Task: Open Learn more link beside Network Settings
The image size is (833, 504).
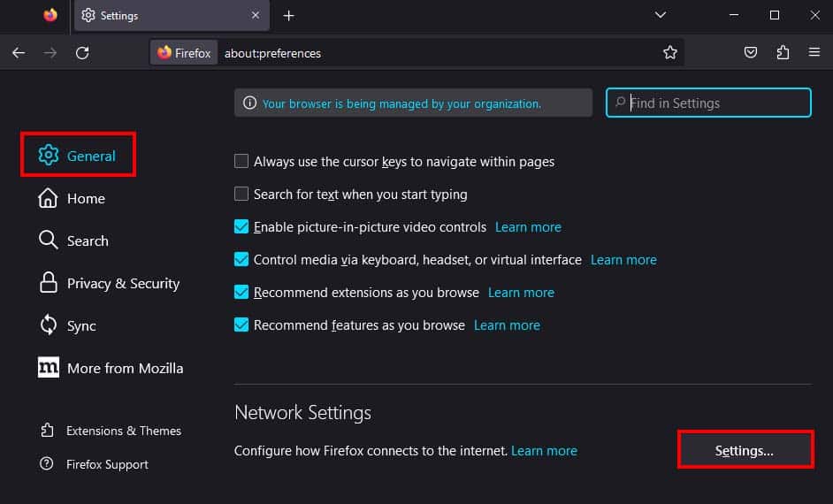Action: [x=544, y=450]
